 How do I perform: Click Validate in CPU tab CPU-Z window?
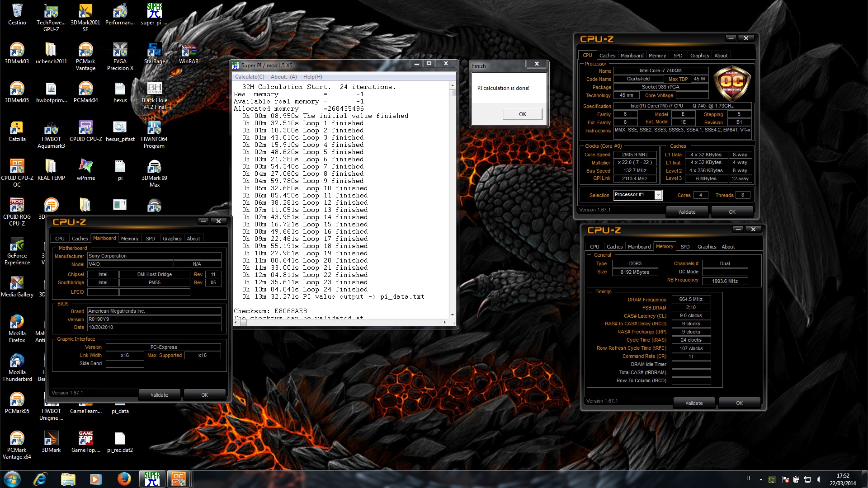pos(687,212)
